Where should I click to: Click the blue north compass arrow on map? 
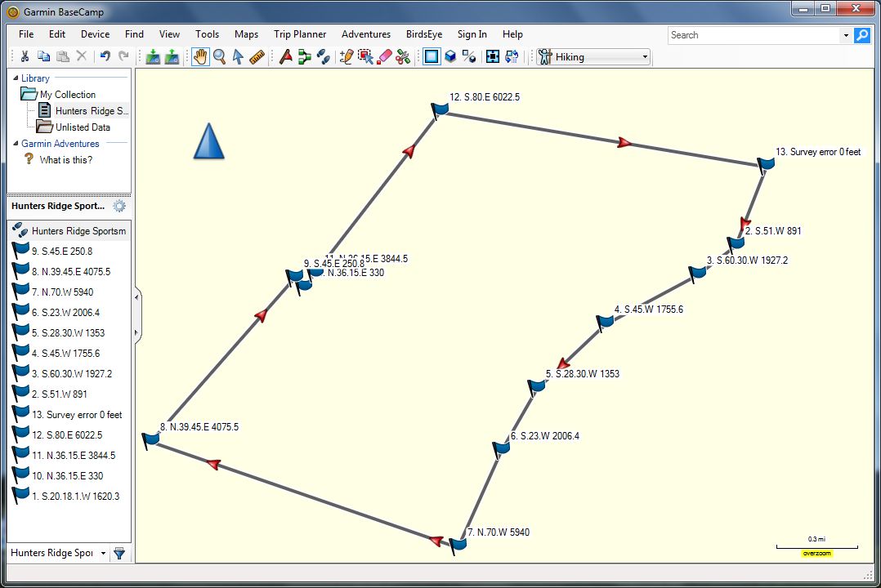point(209,141)
